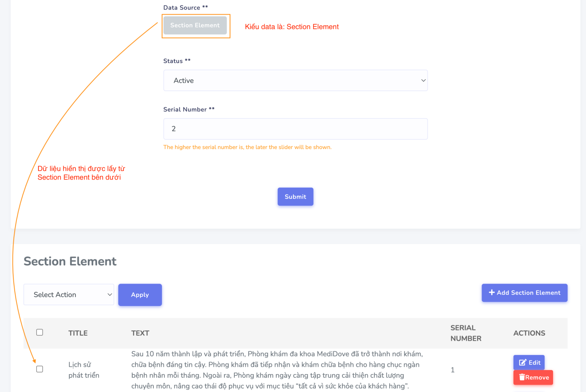Check the Lịch sử phát triển row checkbox
The width and height of the screenshot is (586, 392).
pos(40,369)
